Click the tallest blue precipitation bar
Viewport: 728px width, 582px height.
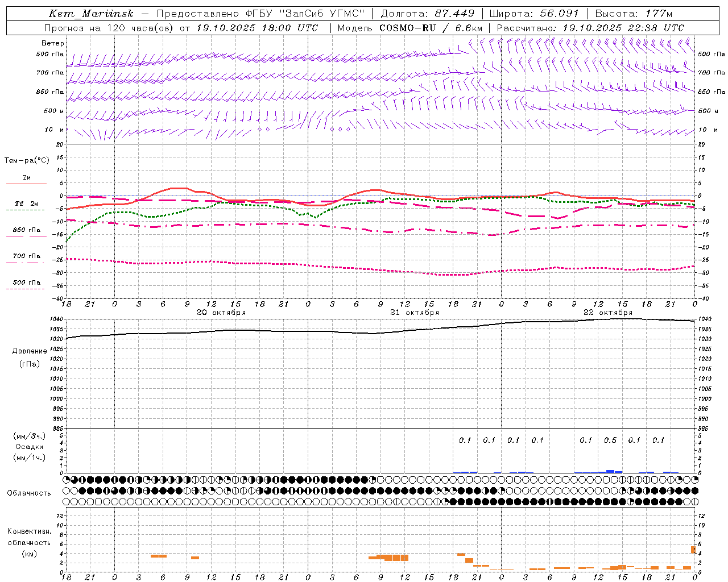tap(610, 471)
